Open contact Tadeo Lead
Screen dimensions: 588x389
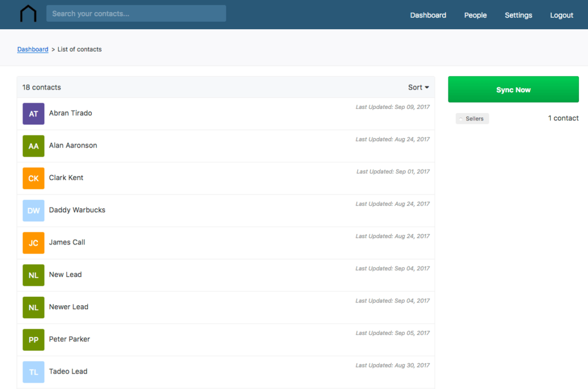68,371
